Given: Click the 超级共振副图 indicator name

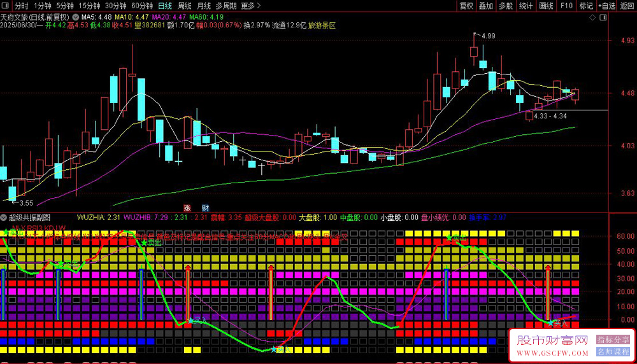Looking at the screenshot, I should 30,218.
